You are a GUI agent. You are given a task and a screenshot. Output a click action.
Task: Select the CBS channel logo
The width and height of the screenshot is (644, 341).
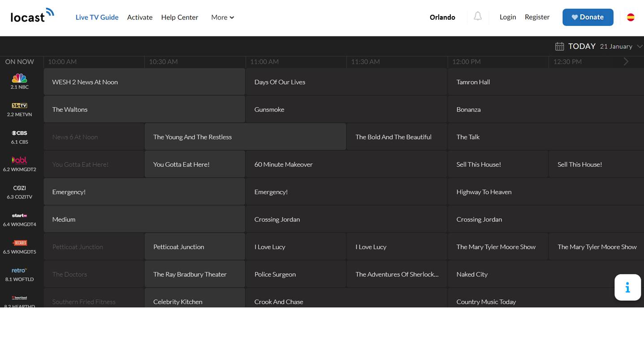coord(19,133)
